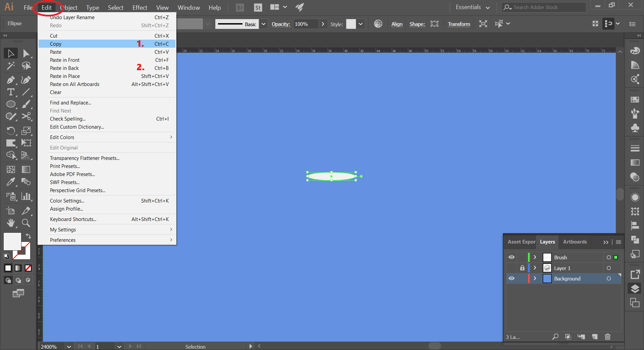644x350 pixels.
Task: Toggle target circle of Layer 1
Action: pos(608,268)
